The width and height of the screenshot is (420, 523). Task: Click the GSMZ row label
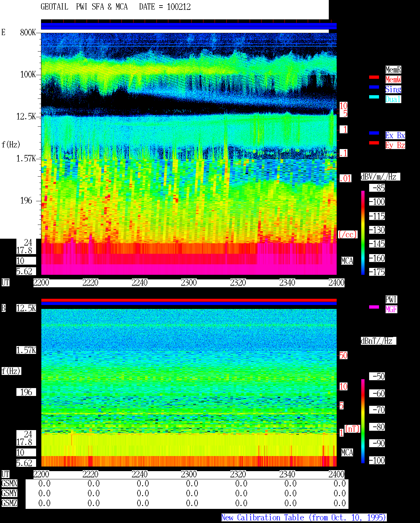9,503
